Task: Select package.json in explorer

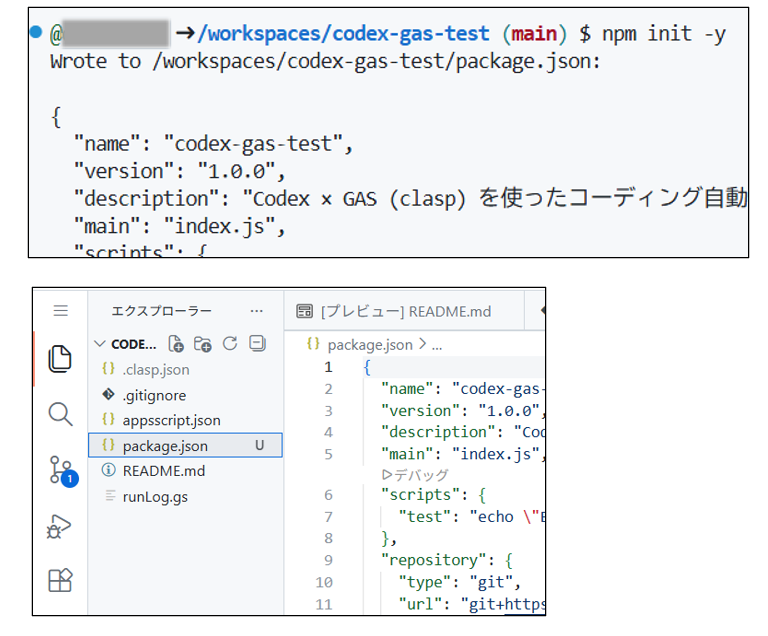Action: 186,445
